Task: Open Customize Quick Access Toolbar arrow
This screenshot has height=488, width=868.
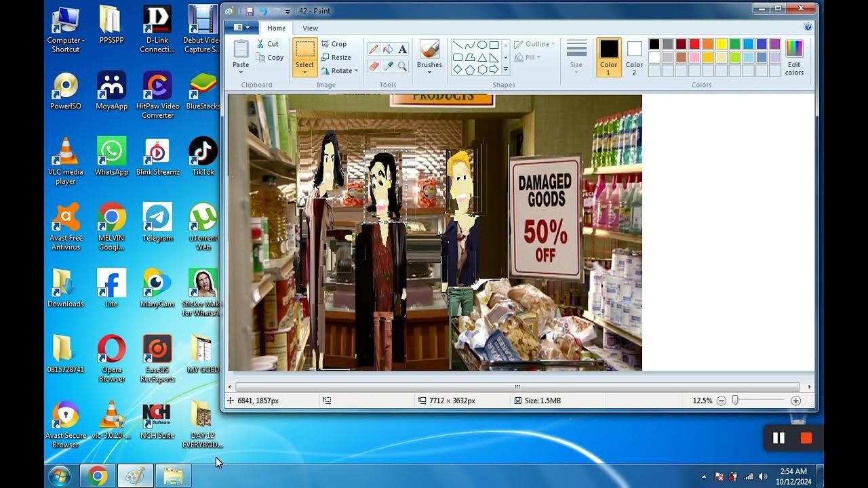Action: pyautogui.click(x=288, y=12)
